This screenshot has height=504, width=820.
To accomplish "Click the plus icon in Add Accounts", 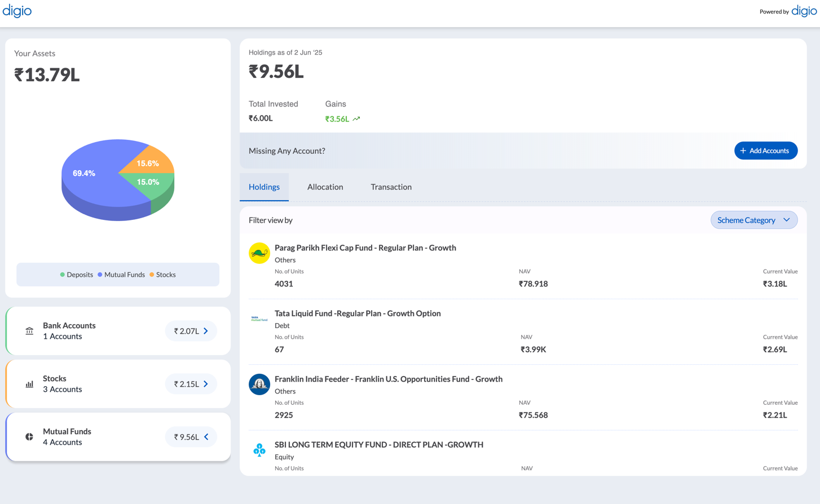I will tap(743, 151).
